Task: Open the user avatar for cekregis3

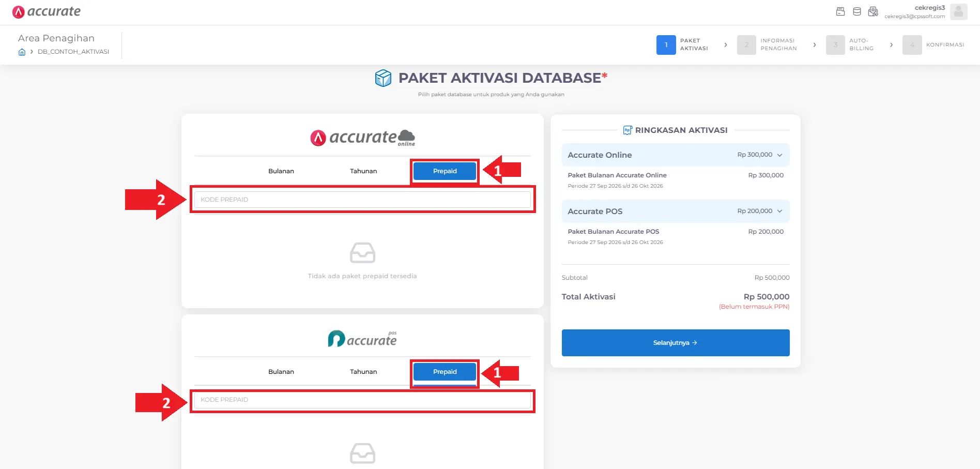Action: (959, 11)
